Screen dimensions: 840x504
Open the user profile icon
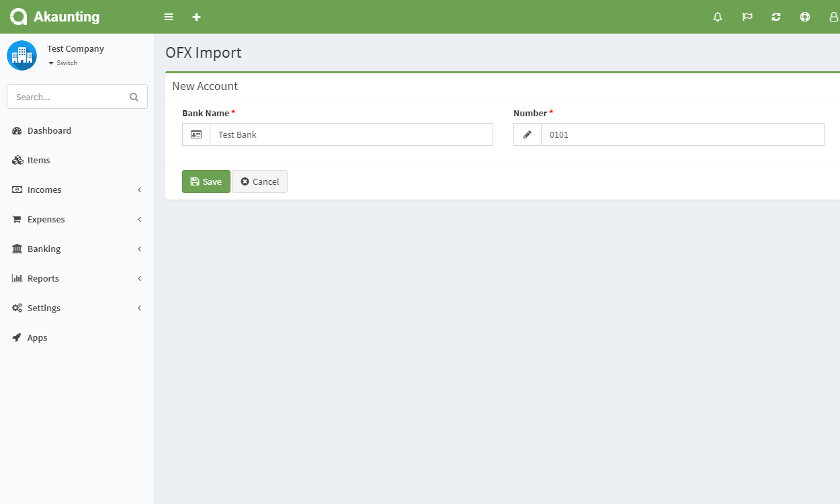tap(834, 17)
